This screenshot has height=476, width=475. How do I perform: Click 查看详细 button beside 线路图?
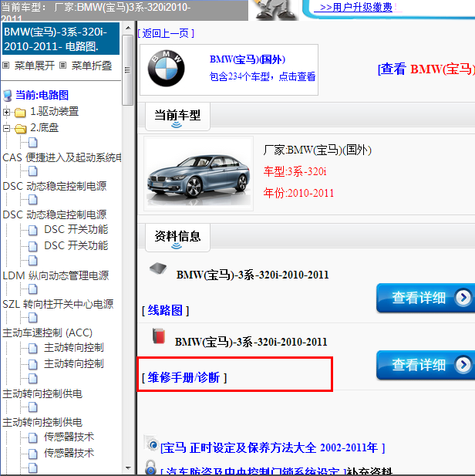pos(426,298)
